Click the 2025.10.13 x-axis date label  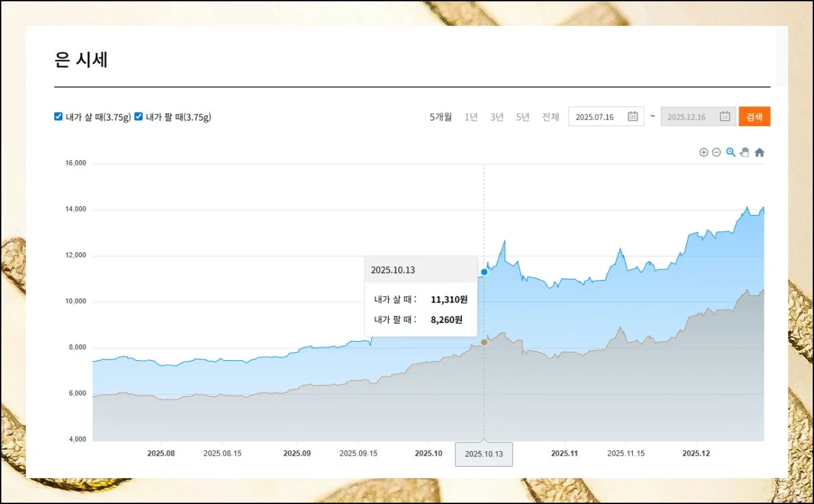click(x=484, y=454)
